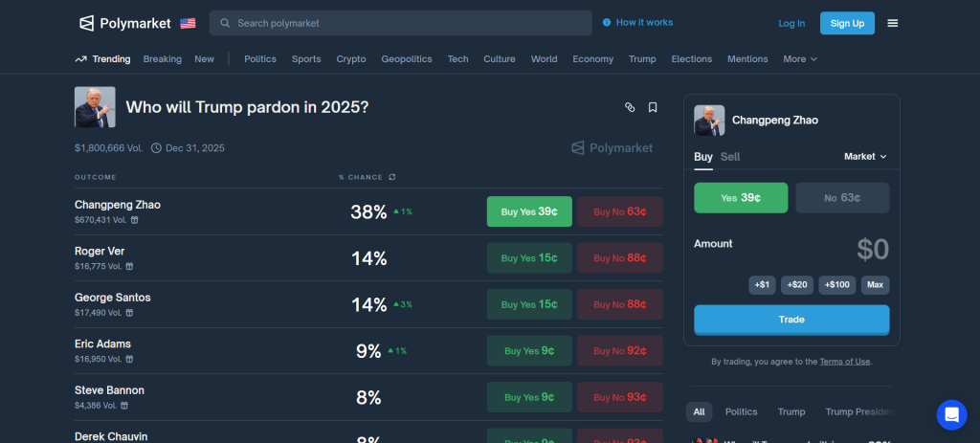
Task: Bookmark the Trump pardon market
Action: pos(653,107)
